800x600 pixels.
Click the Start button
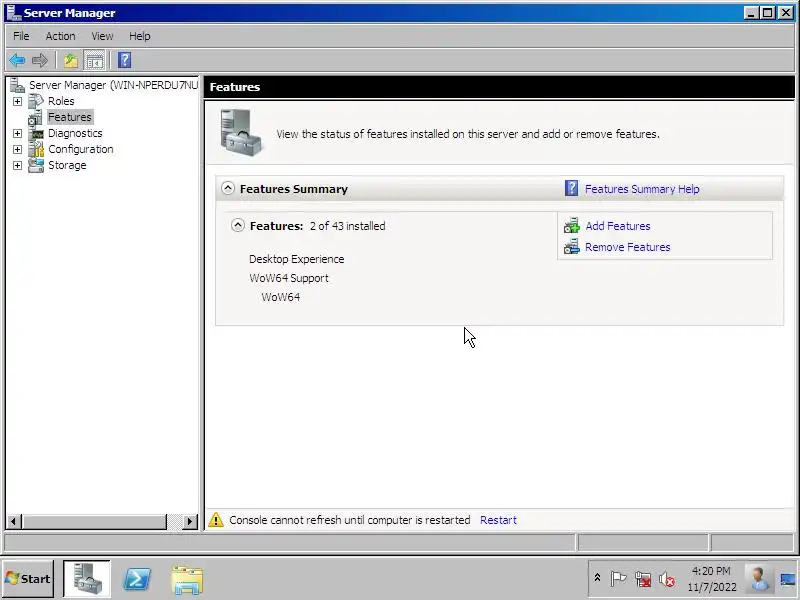28,579
